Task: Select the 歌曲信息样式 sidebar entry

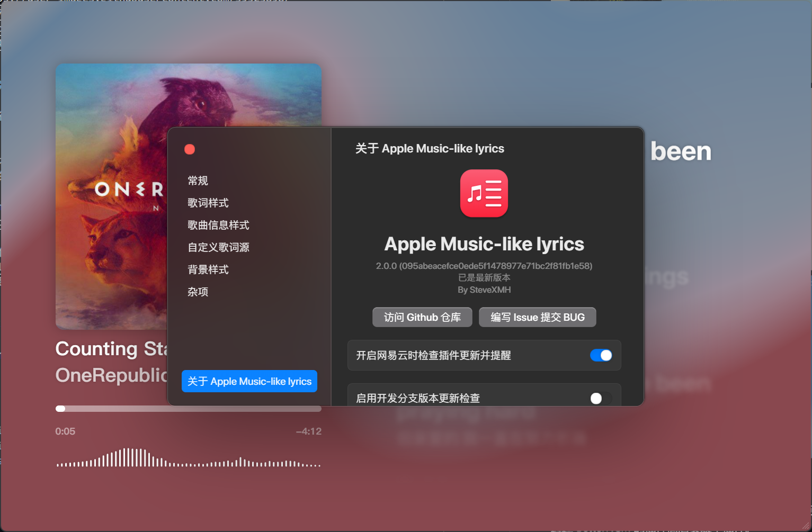Action: tap(218, 225)
